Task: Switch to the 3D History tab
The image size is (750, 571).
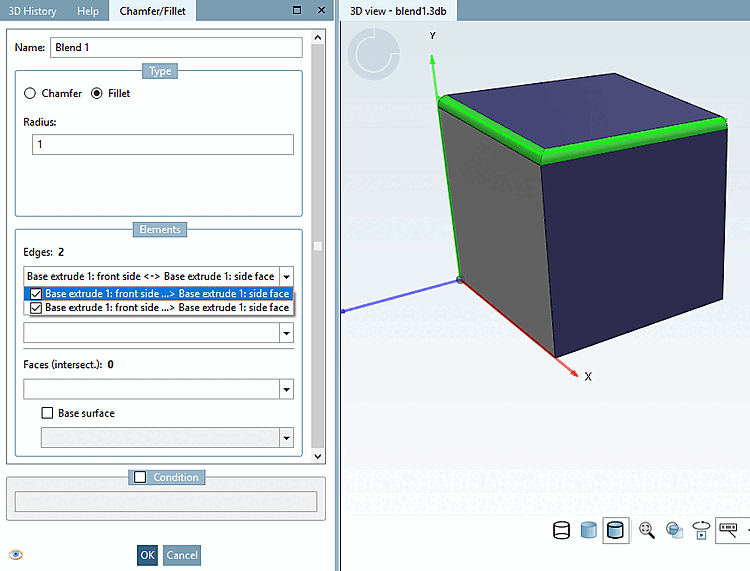Action: (33, 11)
